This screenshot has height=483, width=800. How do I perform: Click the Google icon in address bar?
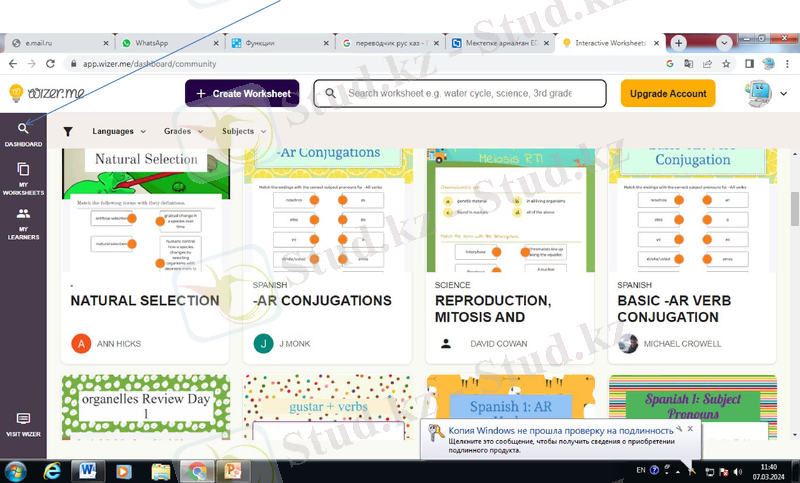point(670,64)
